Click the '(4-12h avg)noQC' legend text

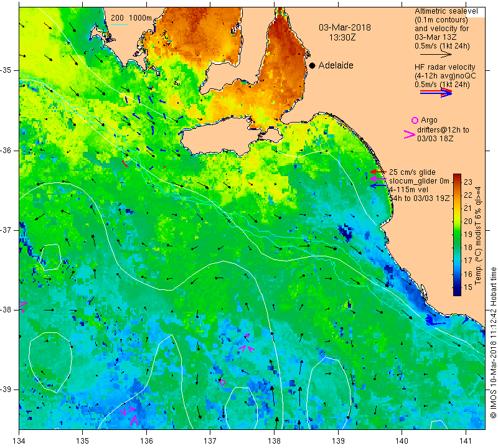pyautogui.click(x=445, y=76)
